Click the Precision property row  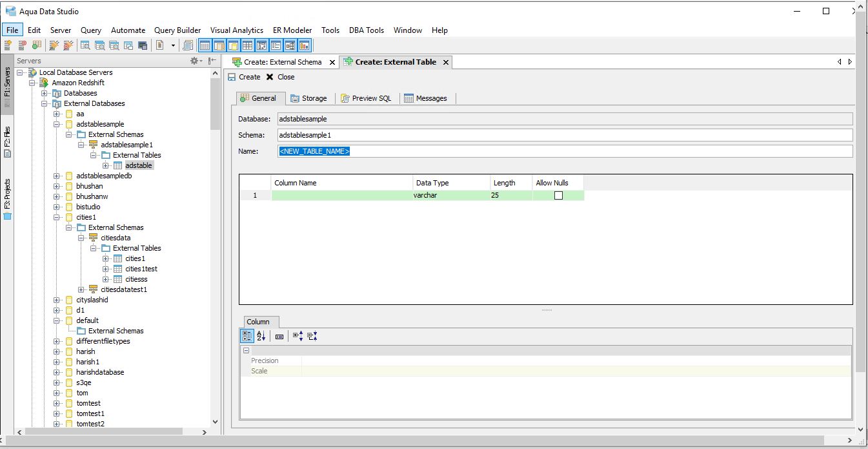click(546, 360)
